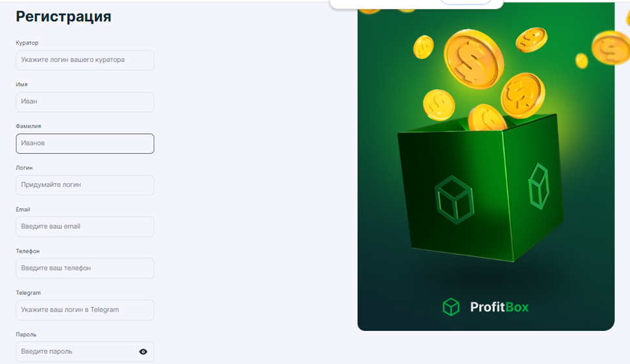The height and width of the screenshot is (364, 630).
Task: Select the Имя field with Иван placeholder
Action: coord(85,102)
